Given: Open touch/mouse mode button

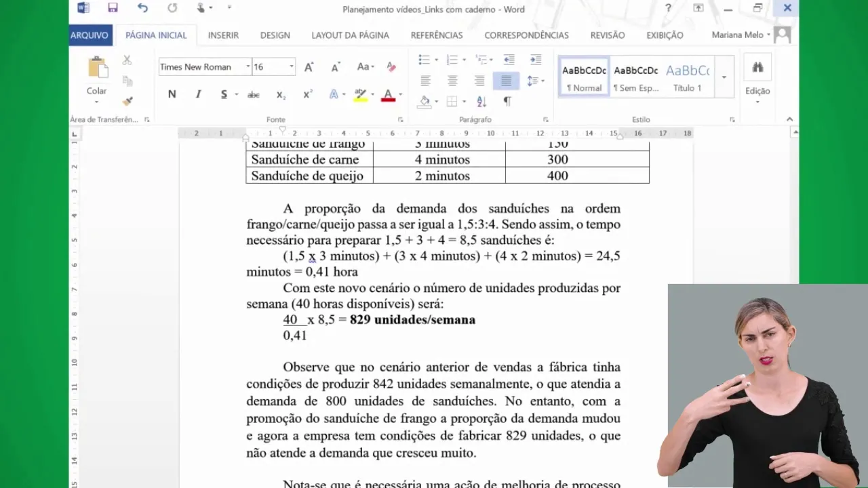Looking at the screenshot, I should pos(201,8).
